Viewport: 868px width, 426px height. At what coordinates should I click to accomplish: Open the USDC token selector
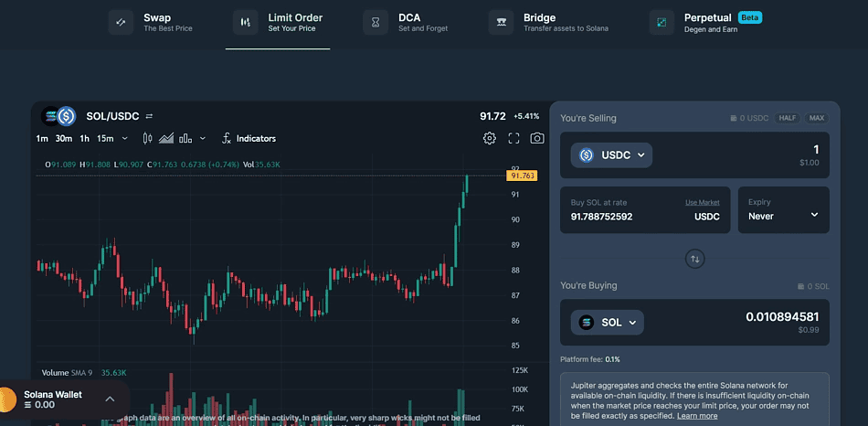click(x=611, y=155)
